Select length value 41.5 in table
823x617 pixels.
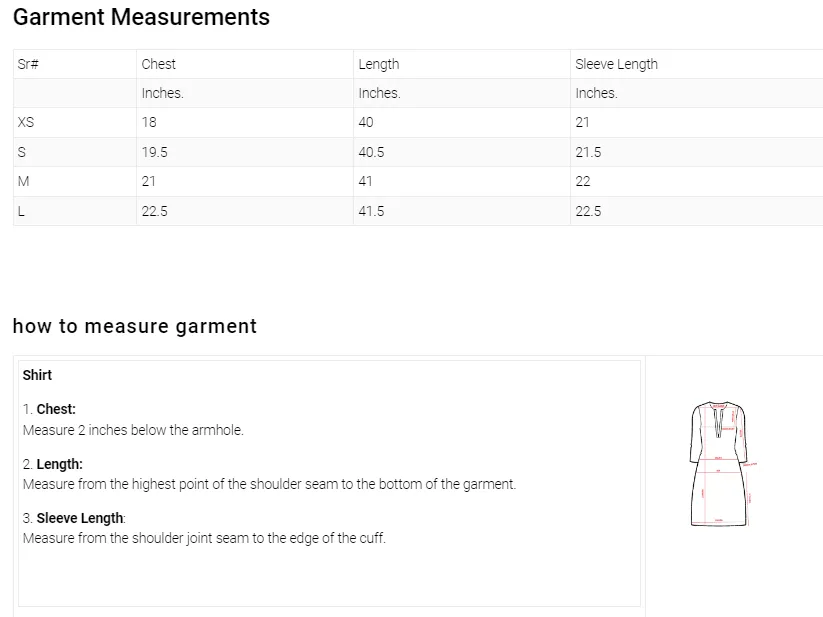(x=371, y=211)
